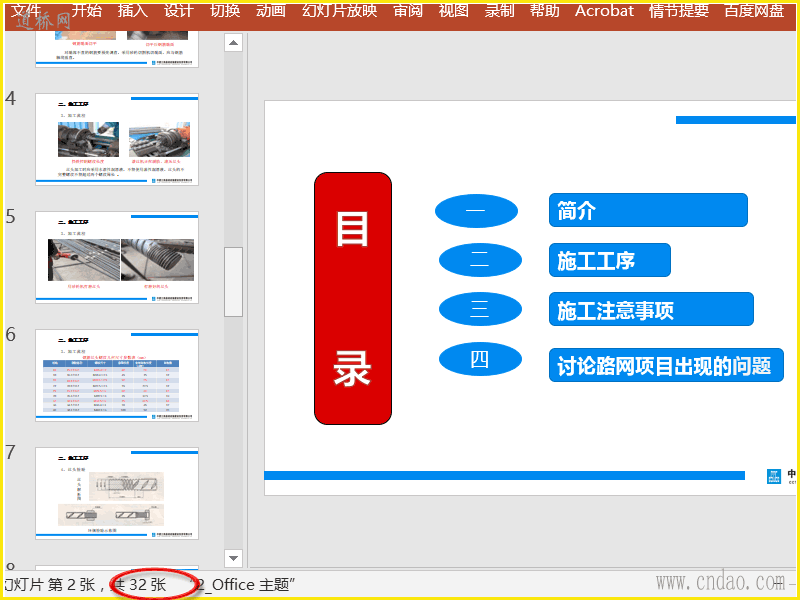
Task: Select the 施工工序 box on the slide
Action: (610, 260)
